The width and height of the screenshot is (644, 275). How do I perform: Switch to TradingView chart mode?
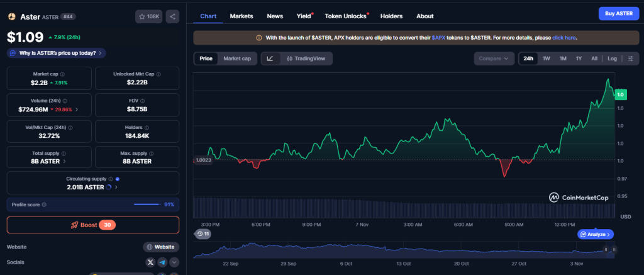click(x=306, y=59)
